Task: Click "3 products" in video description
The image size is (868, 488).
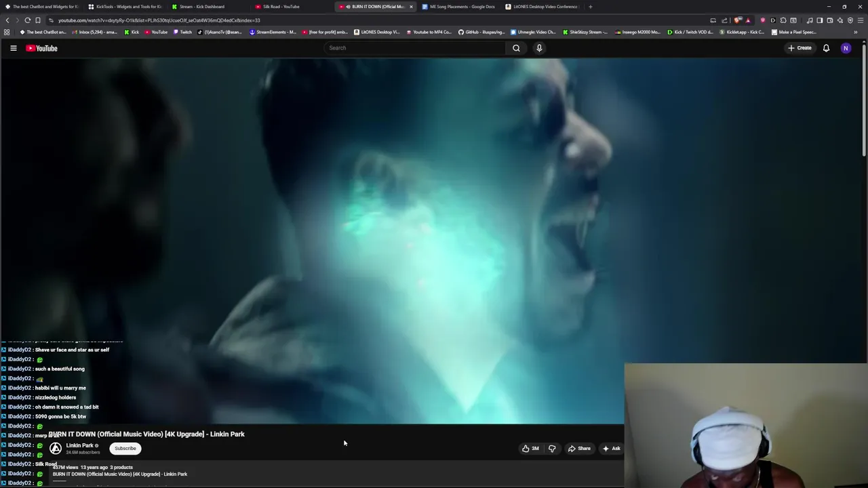Action: click(x=121, y=467)
